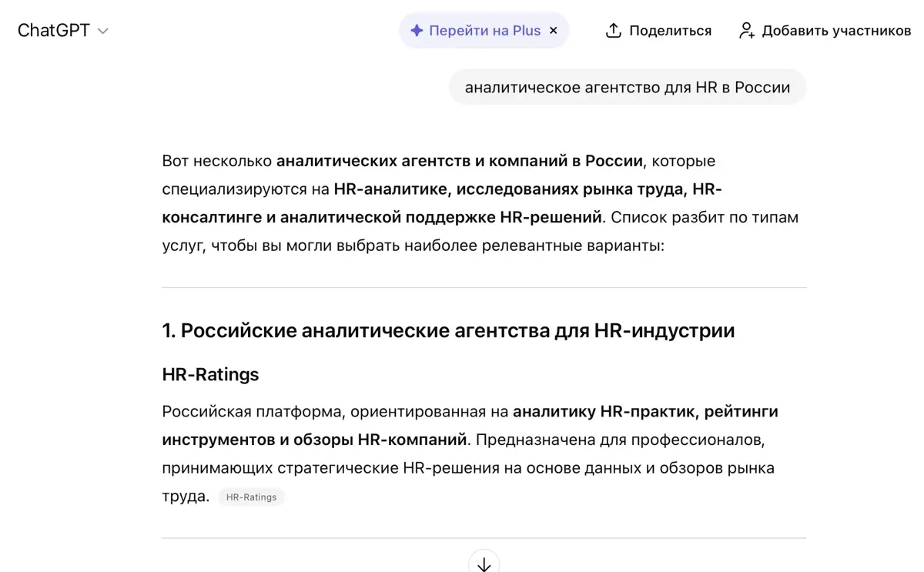The height and width of the screenshot is (572, 924).
Task: Expand the chevron next to the ChatGPT title
Action: (x=102, y=32)
